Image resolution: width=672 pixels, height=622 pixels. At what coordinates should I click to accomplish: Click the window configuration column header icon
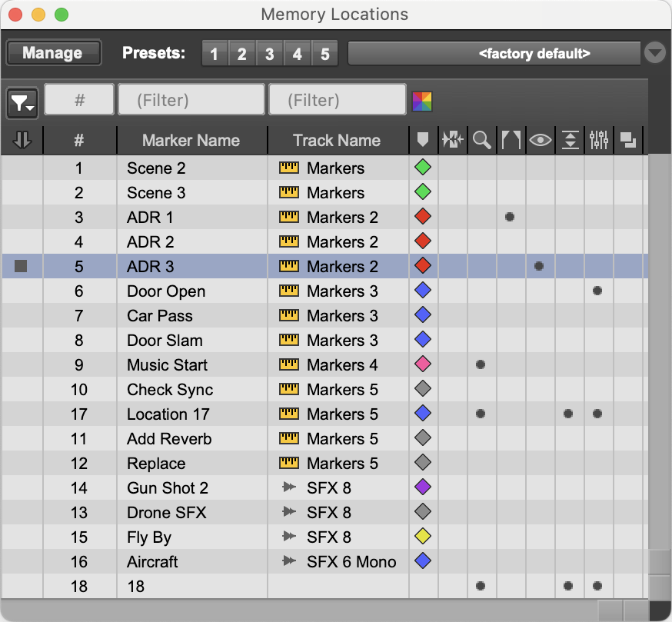[628, 140]
